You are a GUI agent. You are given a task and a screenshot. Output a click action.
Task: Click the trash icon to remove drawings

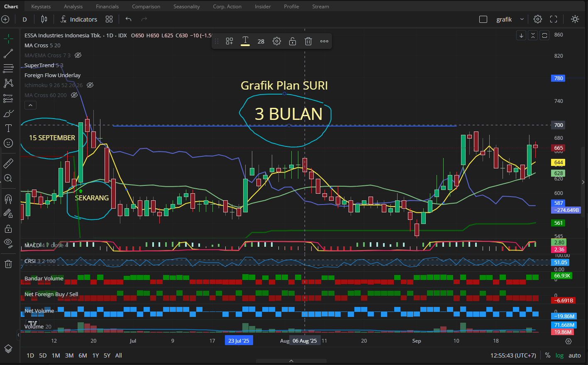point(8,263)
